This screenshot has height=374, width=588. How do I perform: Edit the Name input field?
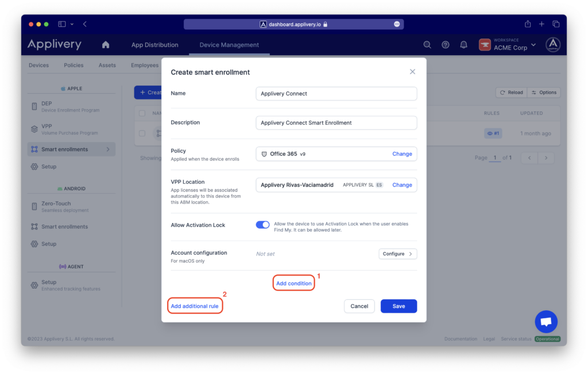(x=336, y=94)
